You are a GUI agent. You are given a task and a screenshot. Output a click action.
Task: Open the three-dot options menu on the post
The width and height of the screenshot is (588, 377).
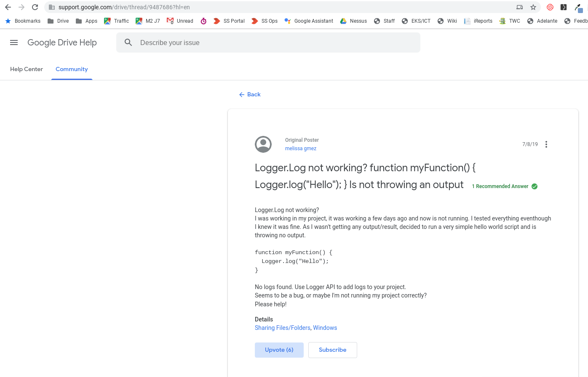pos(546,144)
